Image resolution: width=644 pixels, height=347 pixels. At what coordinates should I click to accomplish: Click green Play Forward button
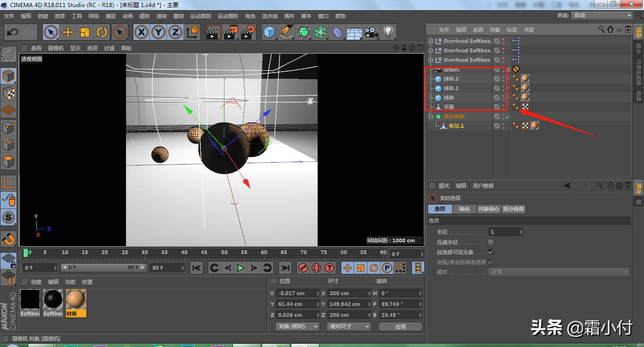241,268
